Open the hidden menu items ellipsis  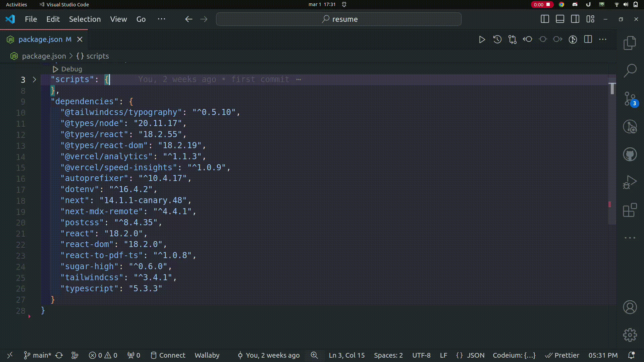161,19
